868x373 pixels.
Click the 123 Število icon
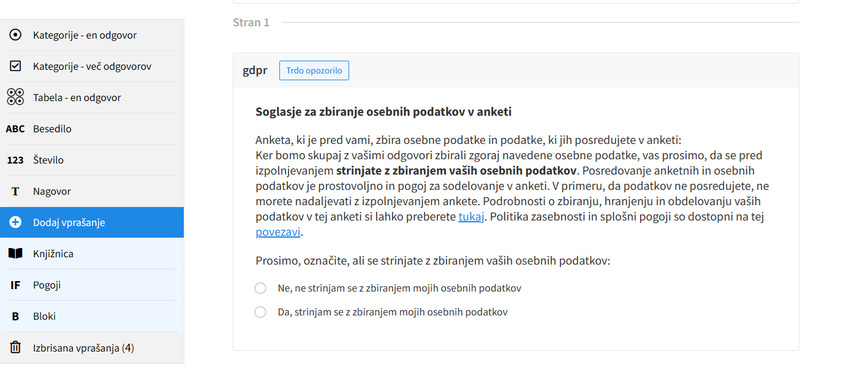pos(15,160)
